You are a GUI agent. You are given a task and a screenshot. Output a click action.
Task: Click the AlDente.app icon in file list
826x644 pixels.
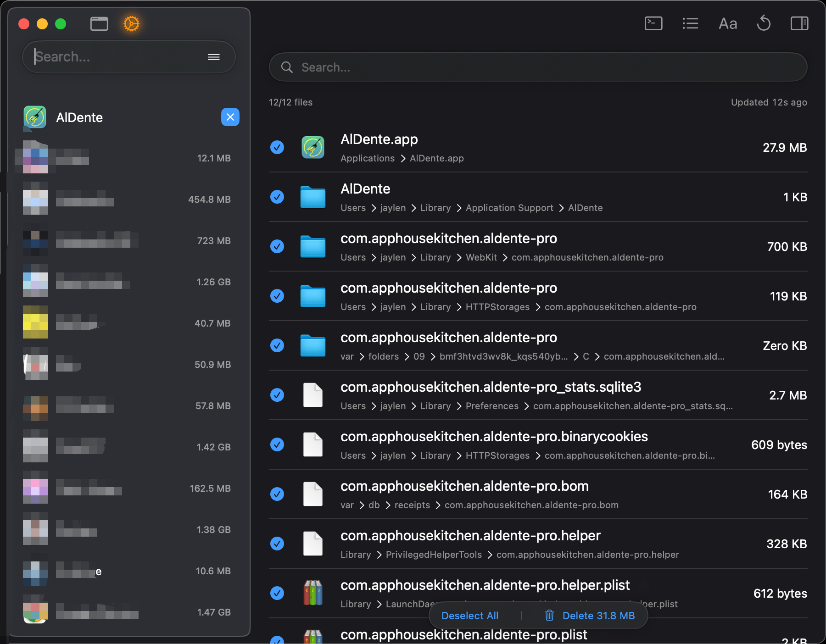313,147
